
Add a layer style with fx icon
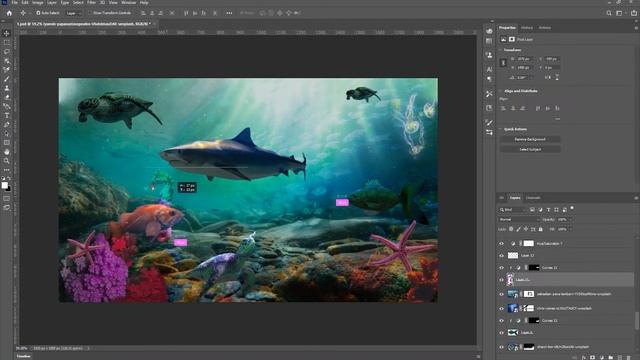click(x=584, y=357)
